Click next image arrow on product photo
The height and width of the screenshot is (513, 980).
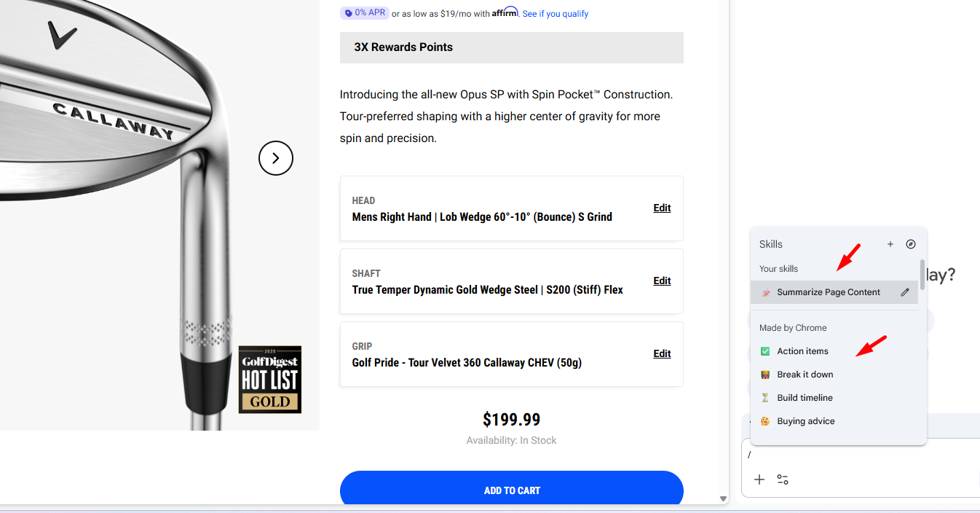pos(276,158)
